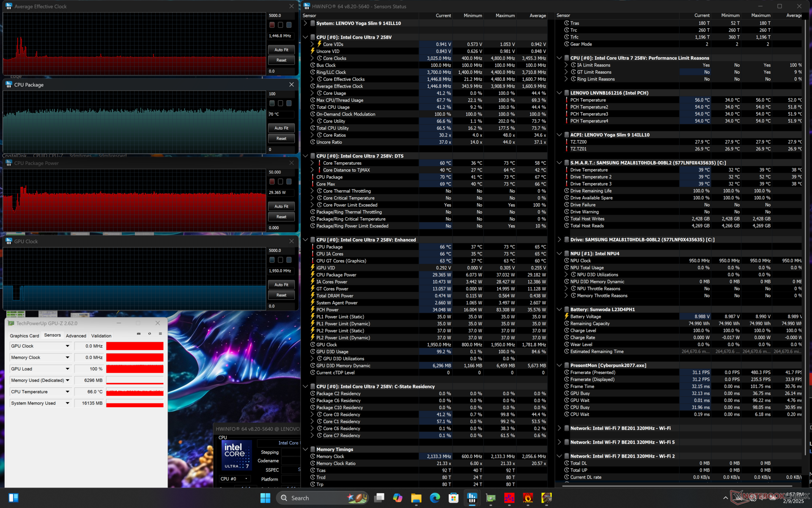Screen dimensions: 812x508
Task: Open HWiNFO from the taskbar
Action: (472, 498)
